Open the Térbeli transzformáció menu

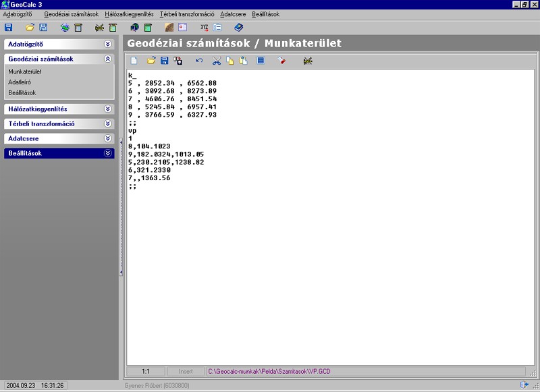[x=187, y=14]
